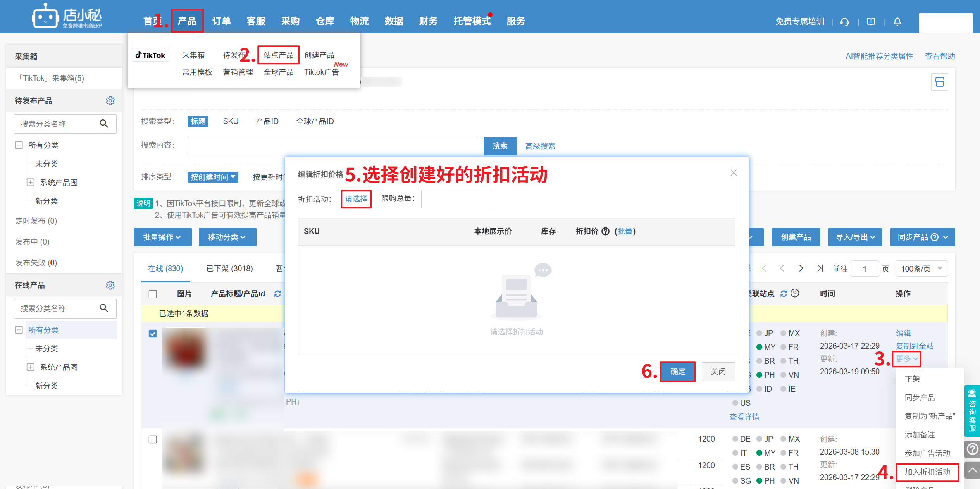Click the 确定 button in dialog
The height and width of the screenshot is (489, 980).
pyautogui.click(x=677, y=372)
